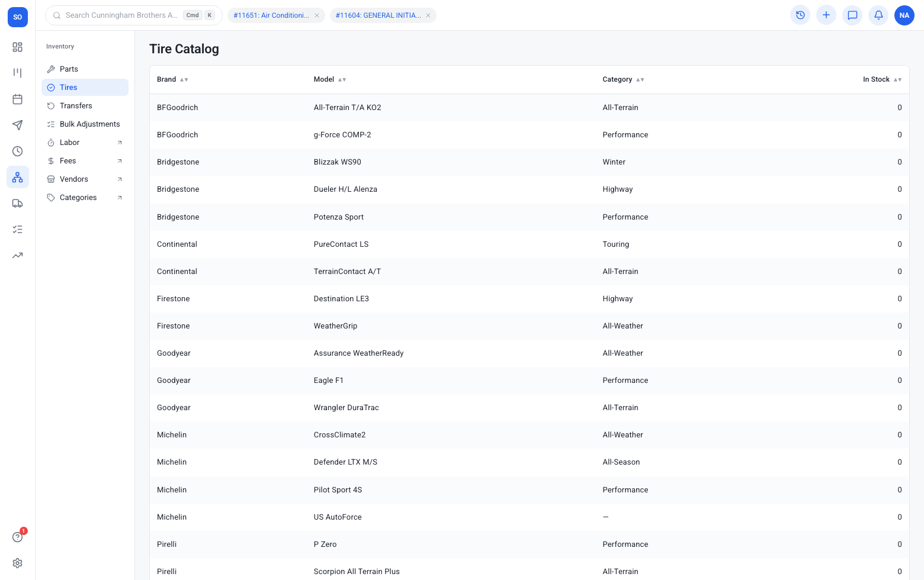Close the #11651 Air Conditioning tab

317,15
